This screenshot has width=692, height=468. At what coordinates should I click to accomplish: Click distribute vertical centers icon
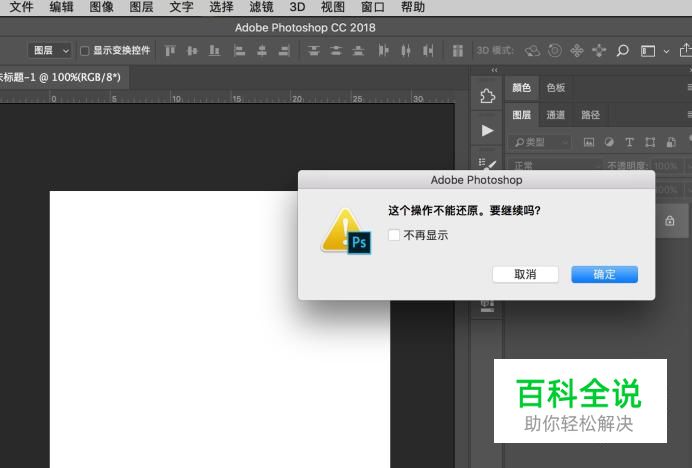tap(336, 51)
